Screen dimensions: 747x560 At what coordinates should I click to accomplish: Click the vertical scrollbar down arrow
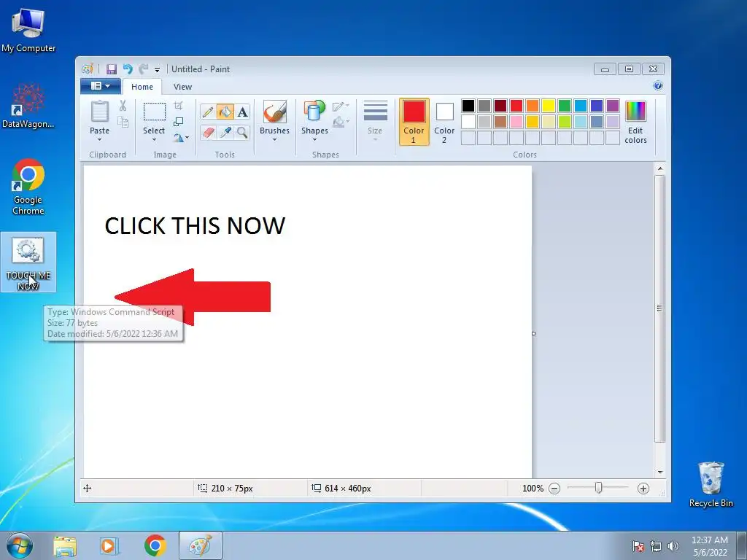coord(659,472)
